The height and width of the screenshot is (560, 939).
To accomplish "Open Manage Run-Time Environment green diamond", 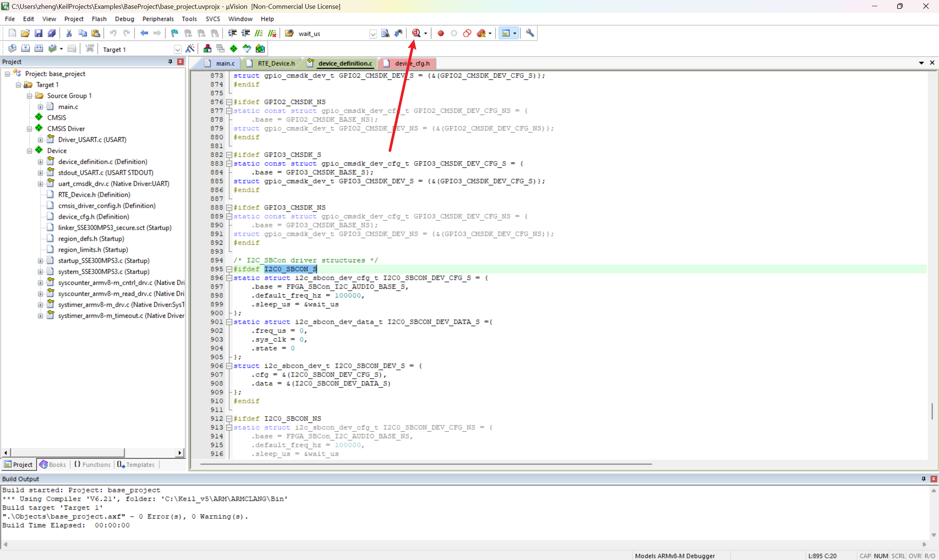I will point(234,49).
